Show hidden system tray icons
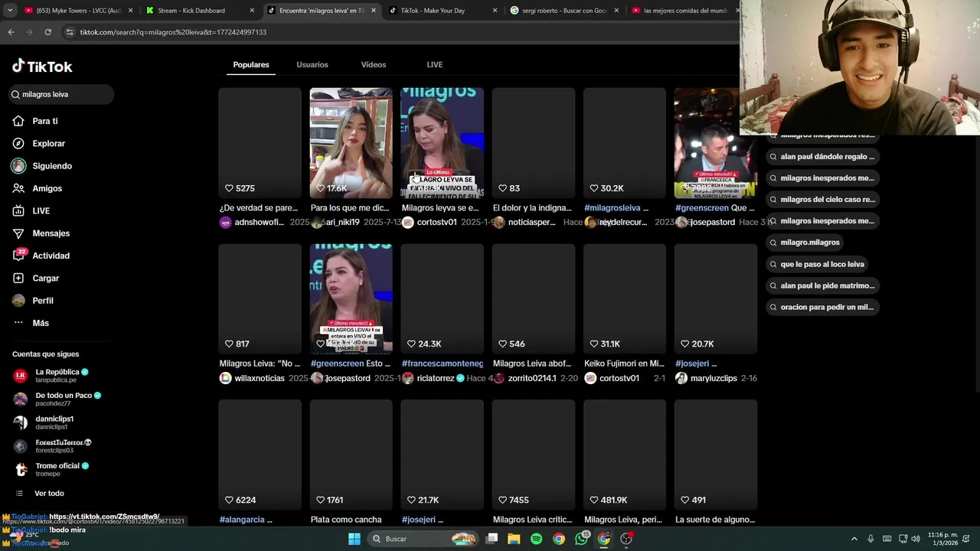The height and width of the screenshot is (551, 980). pyautogui.click(x=854, y=539)
